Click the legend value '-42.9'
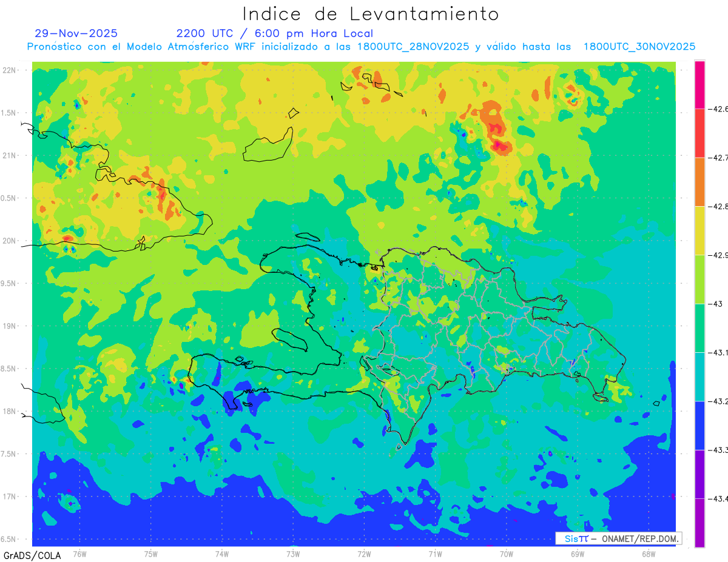The image size is (728, 562). click(x=718, y=255)
